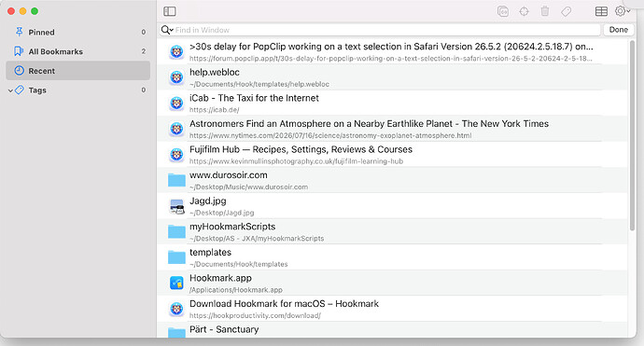Select the Fujifilm Hub entry
Viewport: 644px width, 346px height.
(x=392, y=154)
